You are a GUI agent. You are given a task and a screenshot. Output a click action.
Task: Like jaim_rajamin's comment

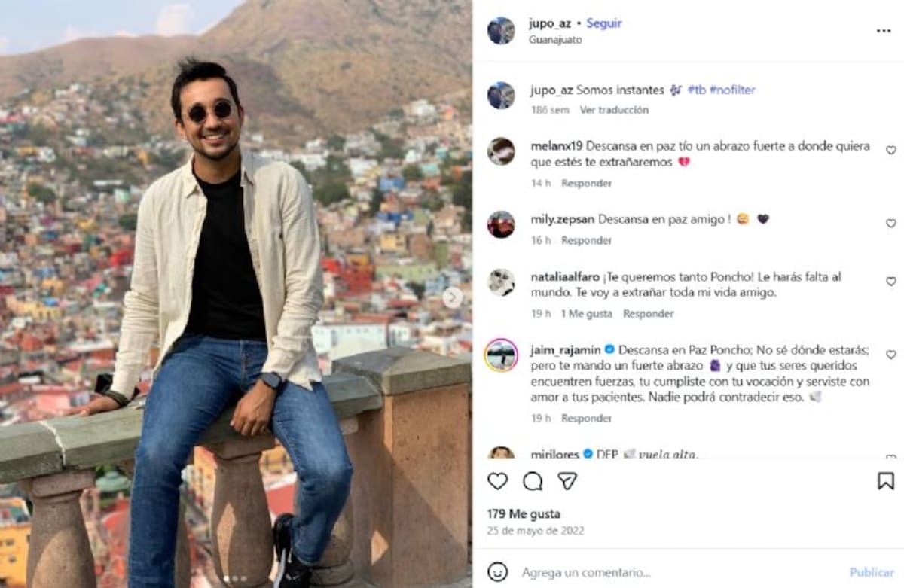[x=891, y=355]
